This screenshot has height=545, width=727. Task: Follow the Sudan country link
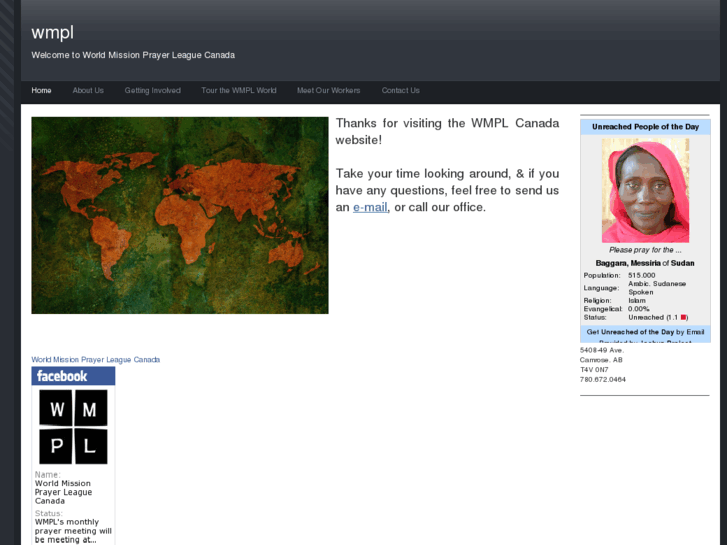[682, 263]
